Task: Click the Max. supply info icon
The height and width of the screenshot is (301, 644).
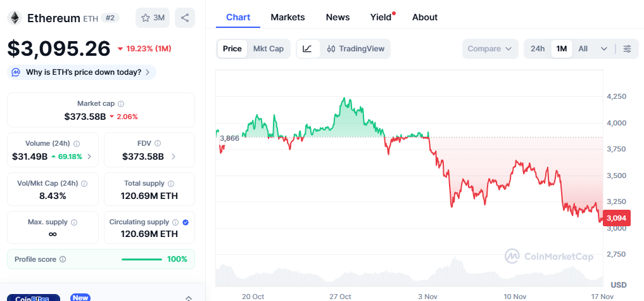Action: (74, 222)
